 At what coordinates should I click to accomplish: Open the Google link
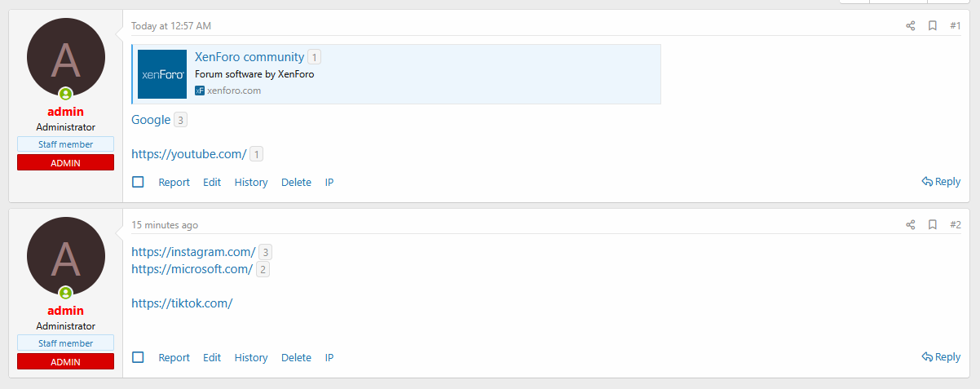coord(151,120)
